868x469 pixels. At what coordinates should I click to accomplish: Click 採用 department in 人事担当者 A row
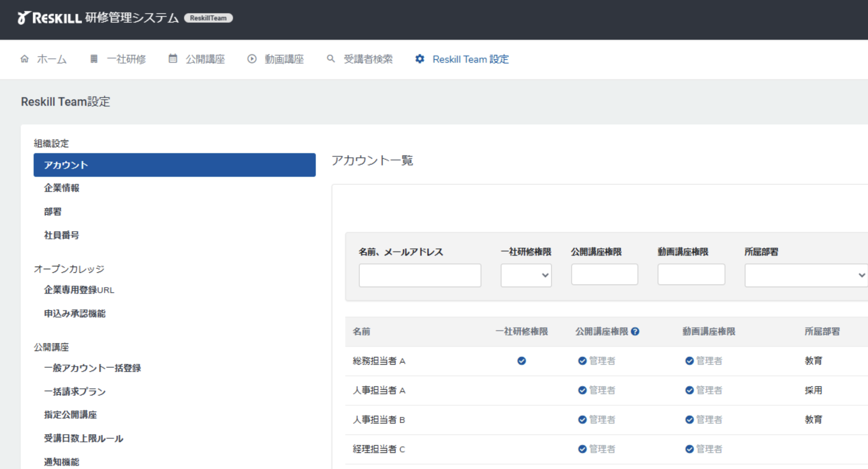[813, 390]
